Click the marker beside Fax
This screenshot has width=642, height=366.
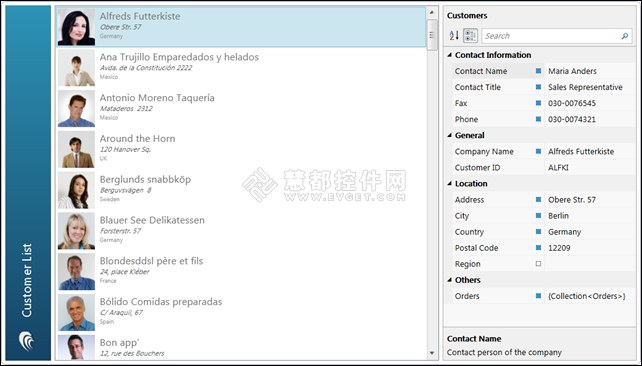(538, 103)
